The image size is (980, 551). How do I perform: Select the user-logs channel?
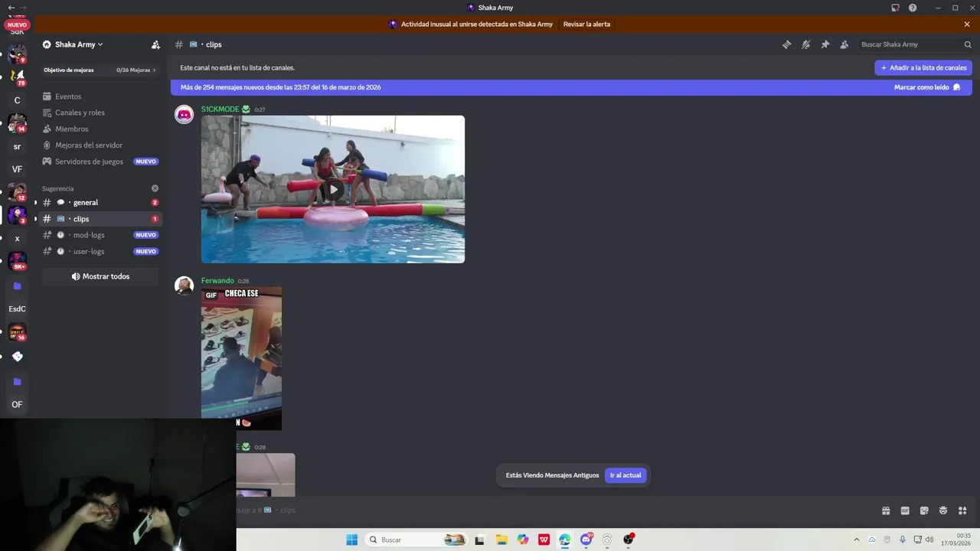coord(100,251)
